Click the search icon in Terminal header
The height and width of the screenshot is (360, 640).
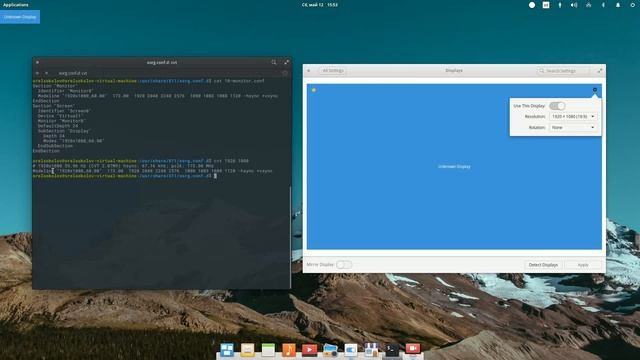coord(274,62)
